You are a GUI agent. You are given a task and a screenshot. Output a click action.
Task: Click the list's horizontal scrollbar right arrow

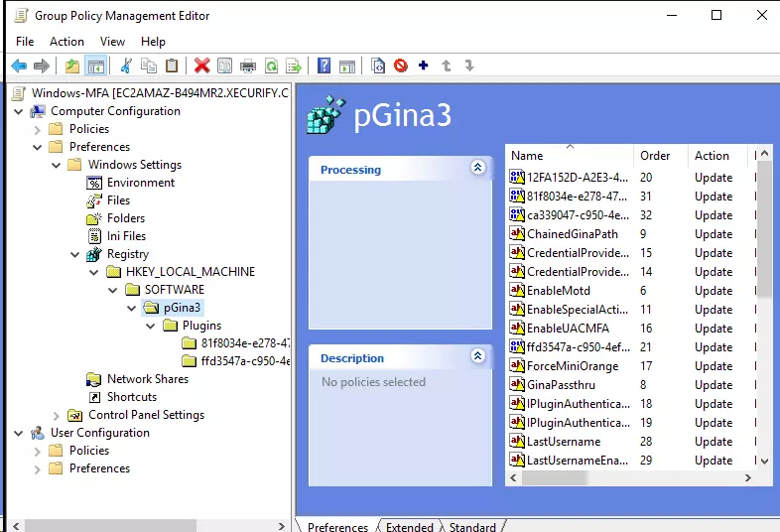pos(747,478)
